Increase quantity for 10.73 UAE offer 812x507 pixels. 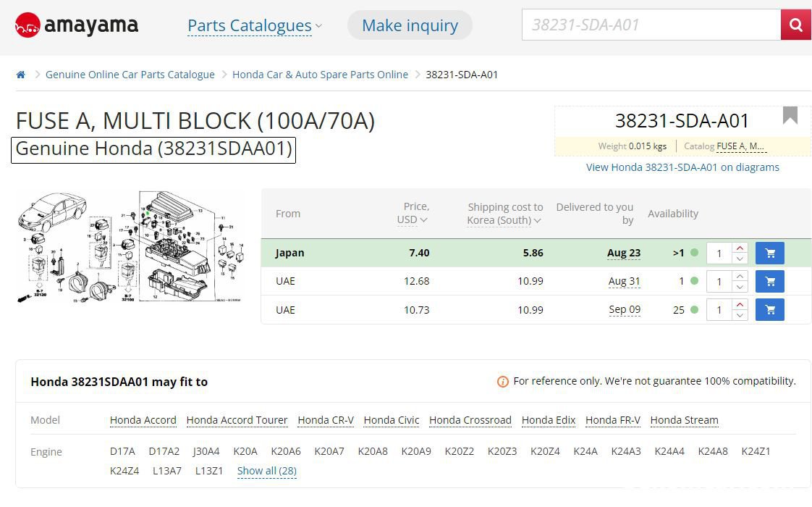(x=740, y=304)
